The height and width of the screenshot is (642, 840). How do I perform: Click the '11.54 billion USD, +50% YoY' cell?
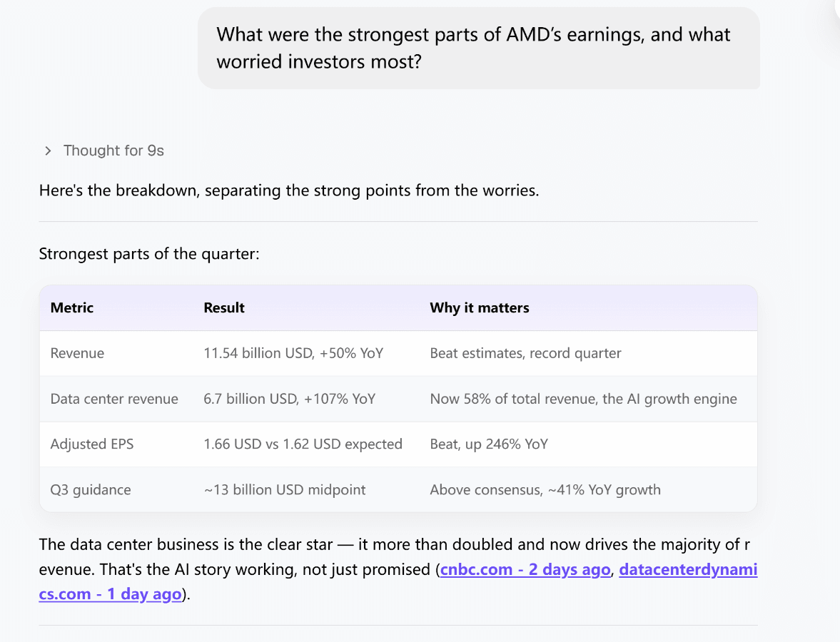pyautogui.click(x=293, y=353)
